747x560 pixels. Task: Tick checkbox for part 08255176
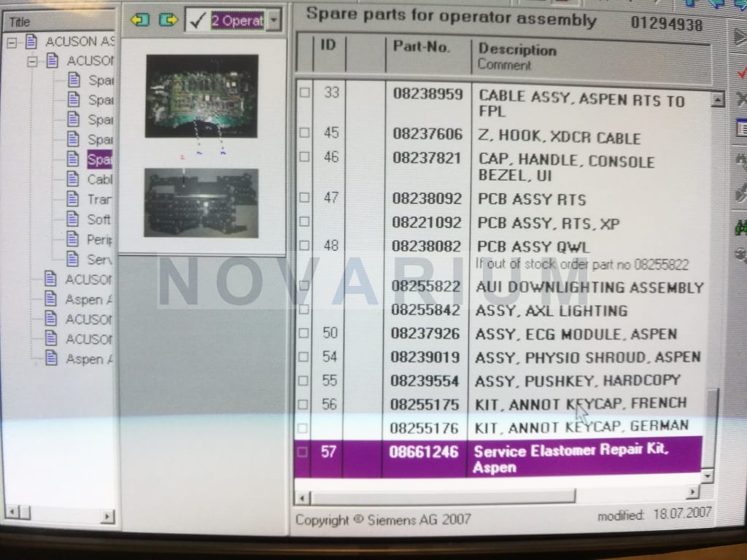click(x=303, y=428)
